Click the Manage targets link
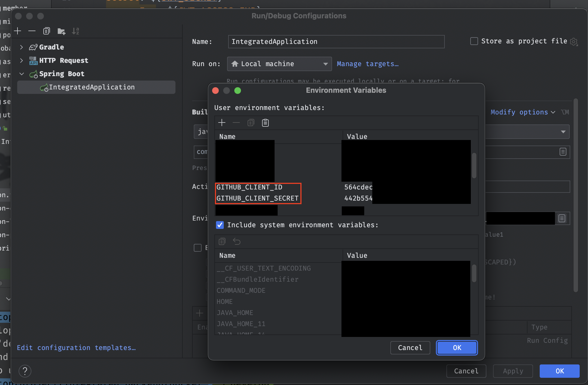The height and width of the screenshot is (385, 588). 368,64
